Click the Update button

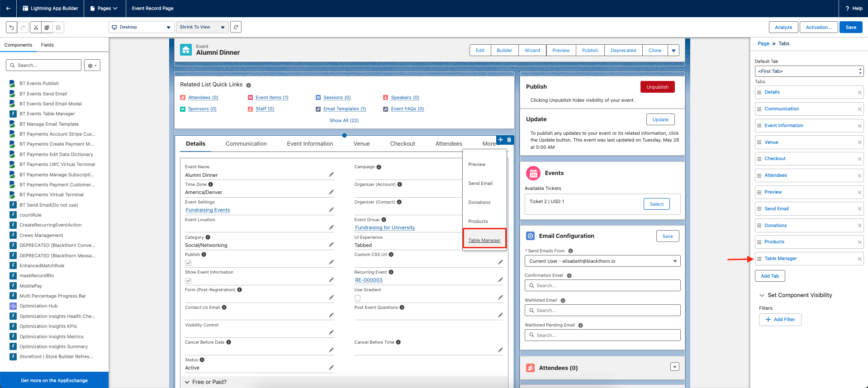coord(660,120)
